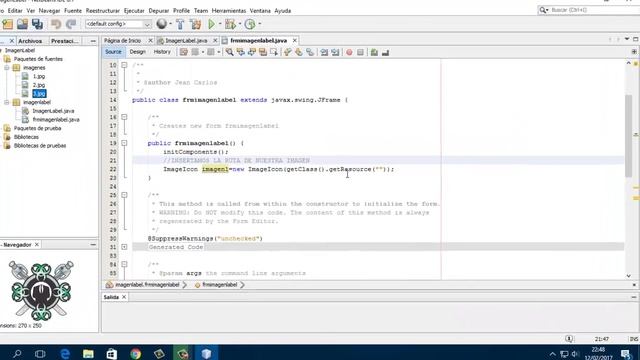The width and height of the screenshot is (640, 360).
Task: Collapse the imagenlabel package node
Action: point(7,102)
